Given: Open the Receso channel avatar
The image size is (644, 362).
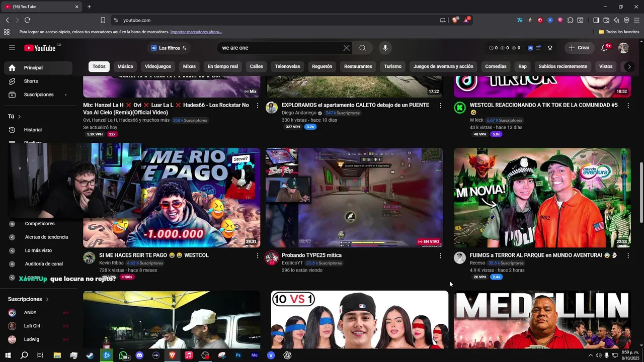Looking at the screenshot, I should [x=460, y=258].
